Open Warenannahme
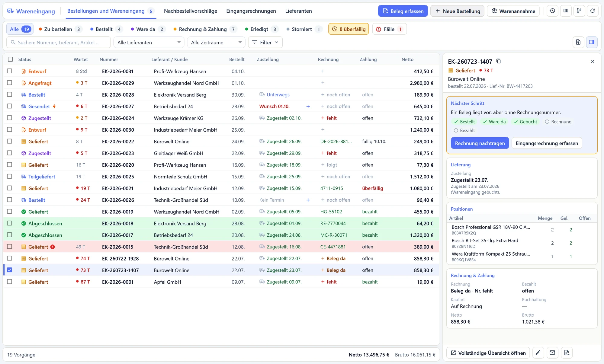This screenshot has width=604, height=364. pos(513,11)
